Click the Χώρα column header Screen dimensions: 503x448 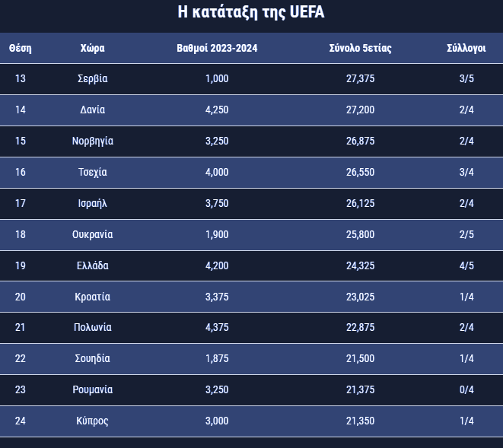pyautogui.click(x=92, y=48)
